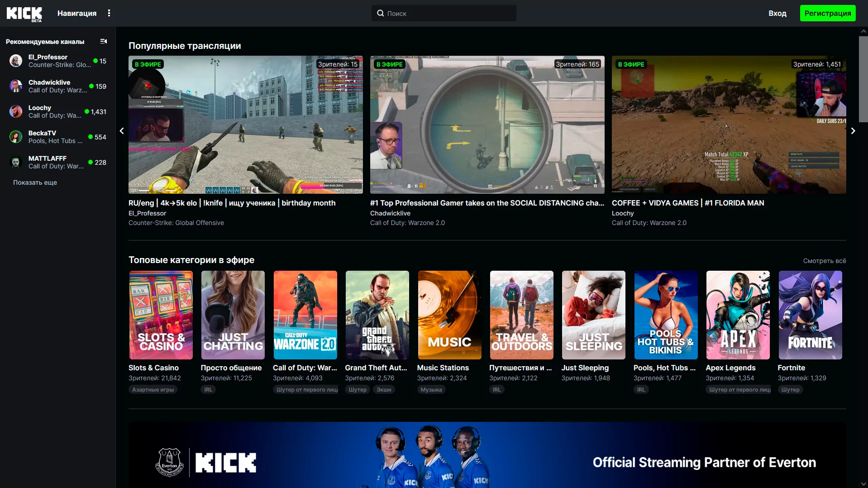Open stream title 'RU/eng | 4k→5k elo'
The image size is (868, 488).
pyautogui.click(x=232, y=203)
